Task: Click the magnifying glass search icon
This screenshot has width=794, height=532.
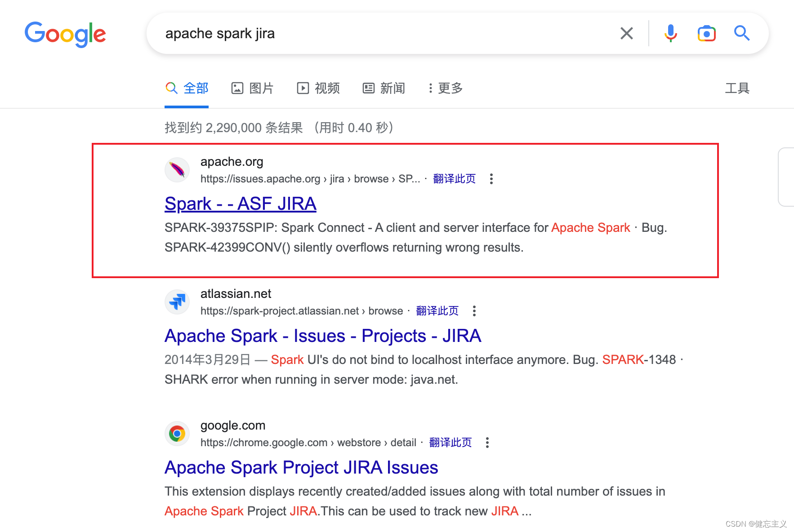Action: click(741, 33)
